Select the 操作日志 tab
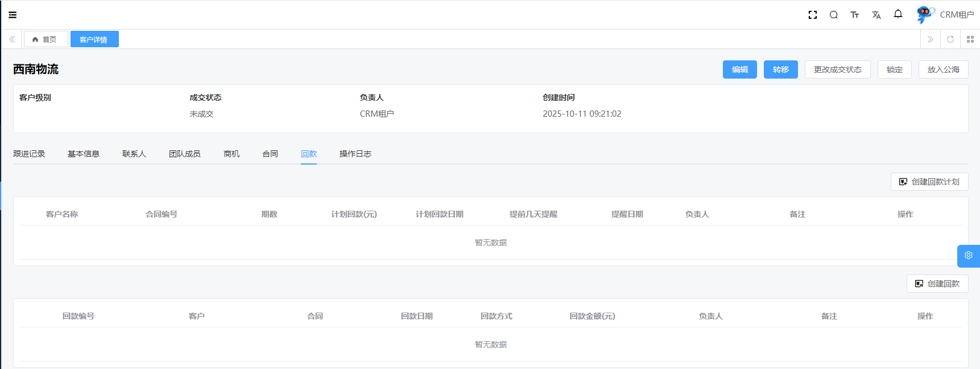980x369 pixels. 355,154
